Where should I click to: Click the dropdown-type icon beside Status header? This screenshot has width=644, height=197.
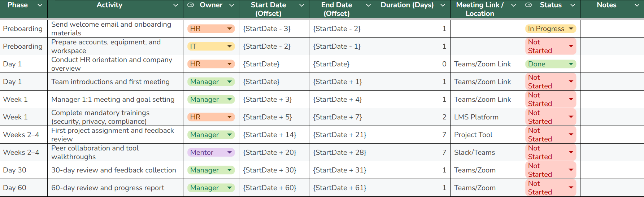pos(528,5)
